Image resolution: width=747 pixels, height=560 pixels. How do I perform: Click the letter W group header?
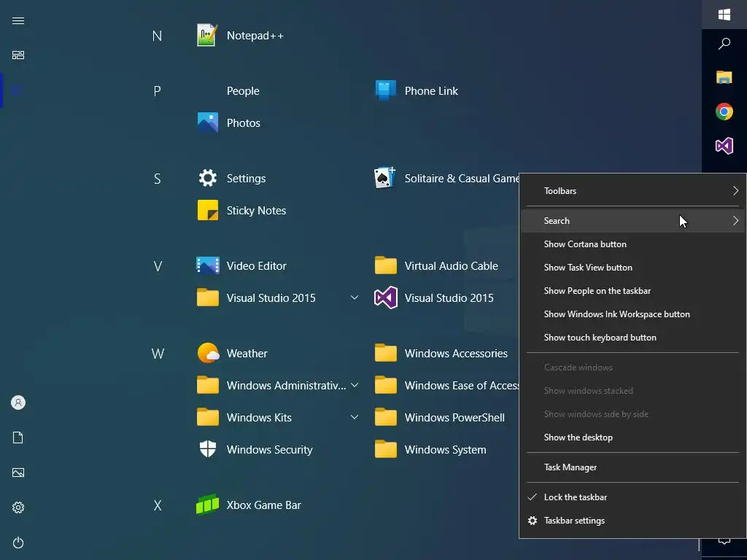158,354
